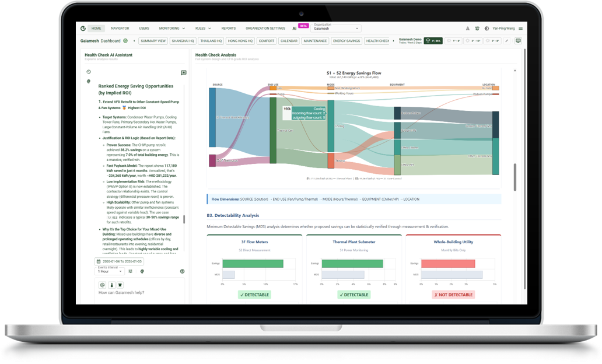Click the dark green Thermal Gen Sankey node
602x364 pixels.
[x=273, y=131]
